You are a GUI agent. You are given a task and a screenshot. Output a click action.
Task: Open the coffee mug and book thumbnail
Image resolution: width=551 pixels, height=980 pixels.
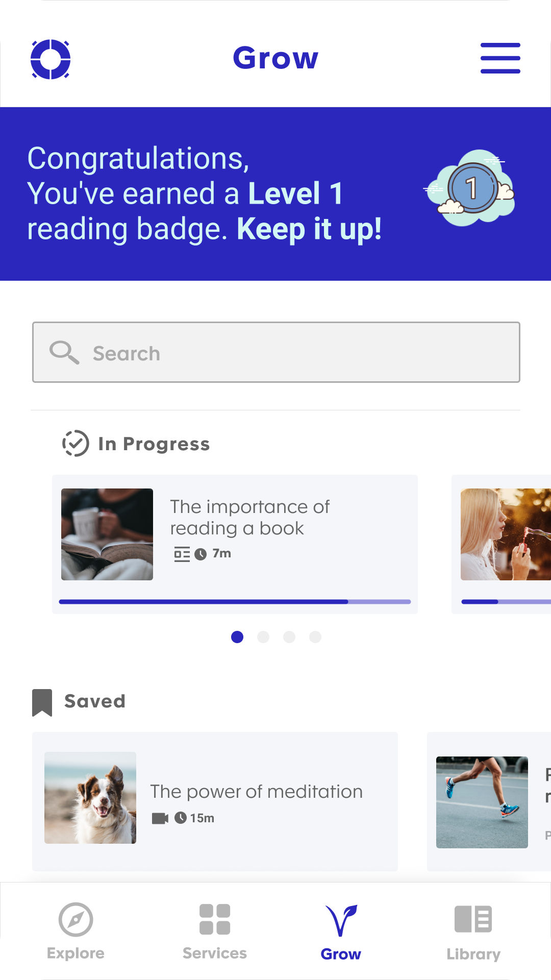coord(107,534)
